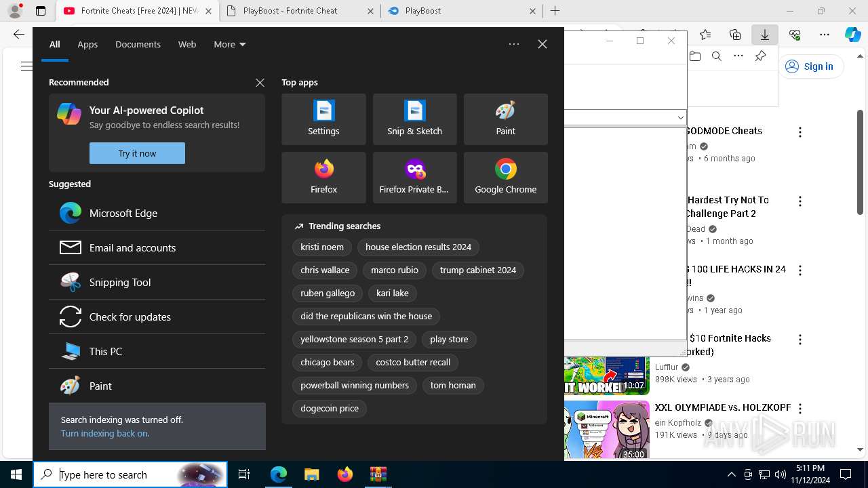
Task: Open Edge Copilot sidebar icon
Action: pos(852,35)
